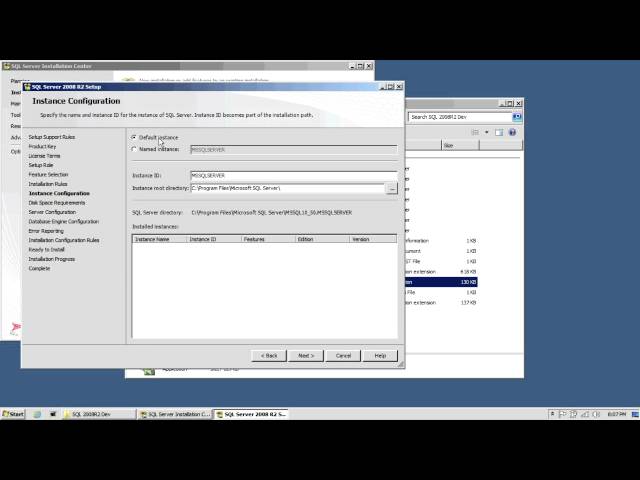640x480 pixels.
Task: Select the highlighted 130 KB file row
Action: [441, 282]
